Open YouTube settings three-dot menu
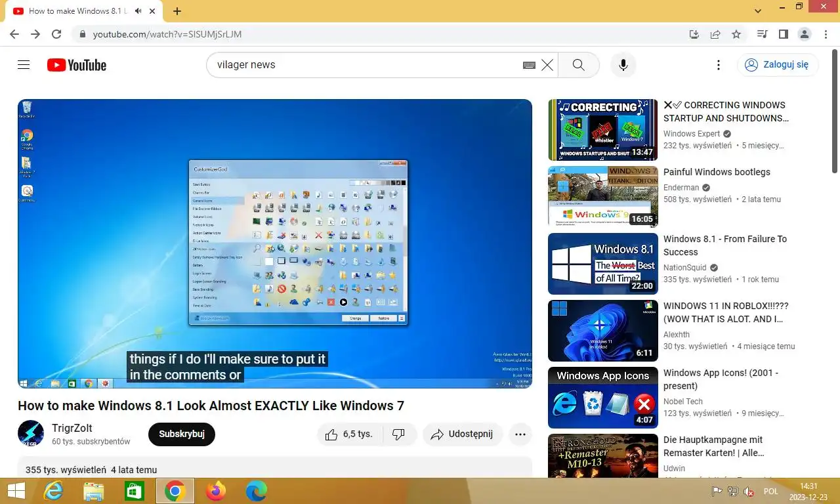 719,65
